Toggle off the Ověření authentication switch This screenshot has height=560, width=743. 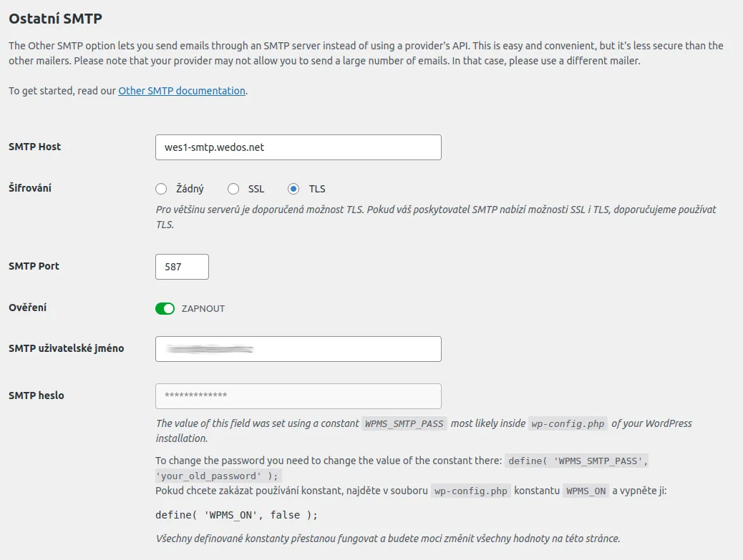coord(165,308)
